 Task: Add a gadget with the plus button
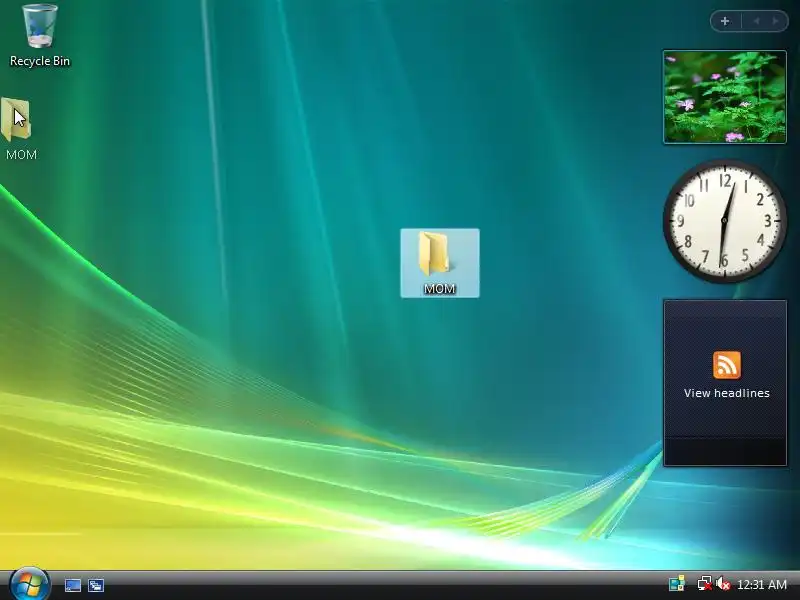(725, 21)
